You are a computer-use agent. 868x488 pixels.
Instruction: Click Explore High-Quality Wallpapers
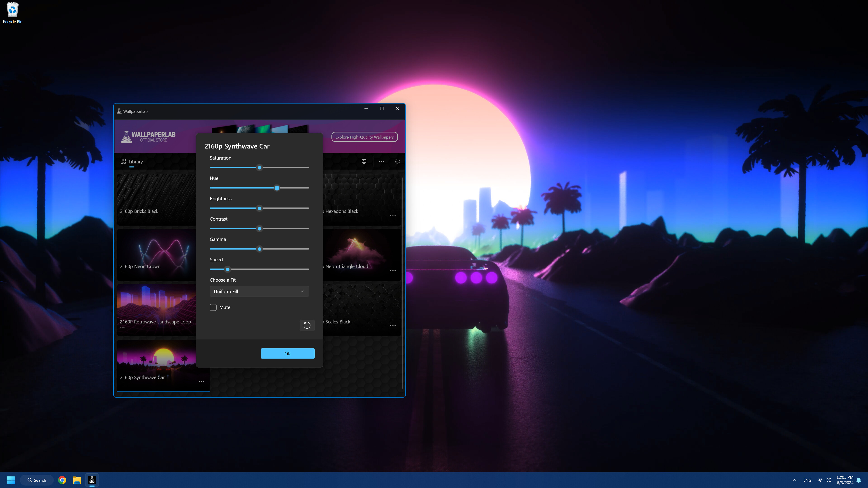click(364, 137)
